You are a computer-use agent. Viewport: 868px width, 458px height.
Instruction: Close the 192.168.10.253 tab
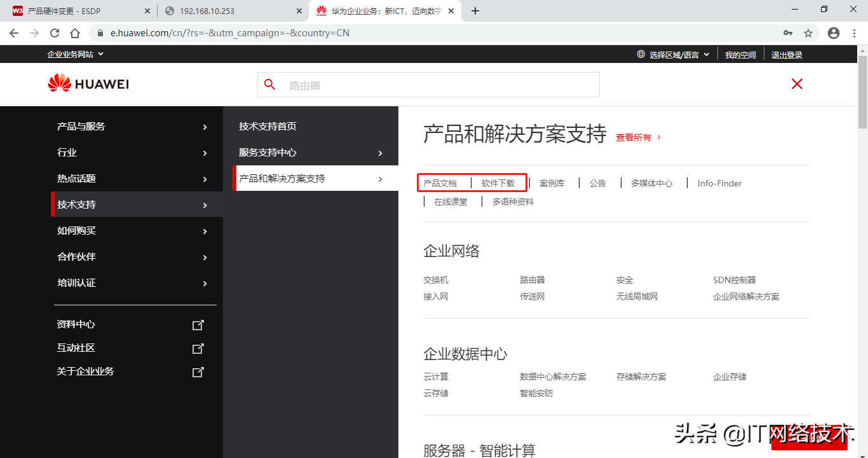(x=299, y=11)
